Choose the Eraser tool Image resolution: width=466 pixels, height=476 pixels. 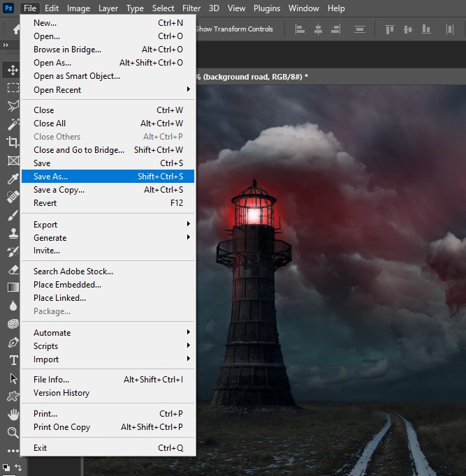(13, 269)
